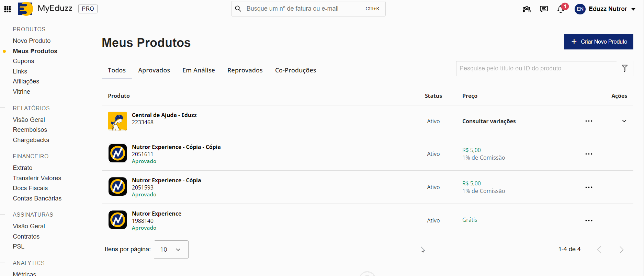Viewport: 644px width, 276px height.
Task: Click the Criar Novo Produto button
Action: pyautogui.click(x=598, y=42)
